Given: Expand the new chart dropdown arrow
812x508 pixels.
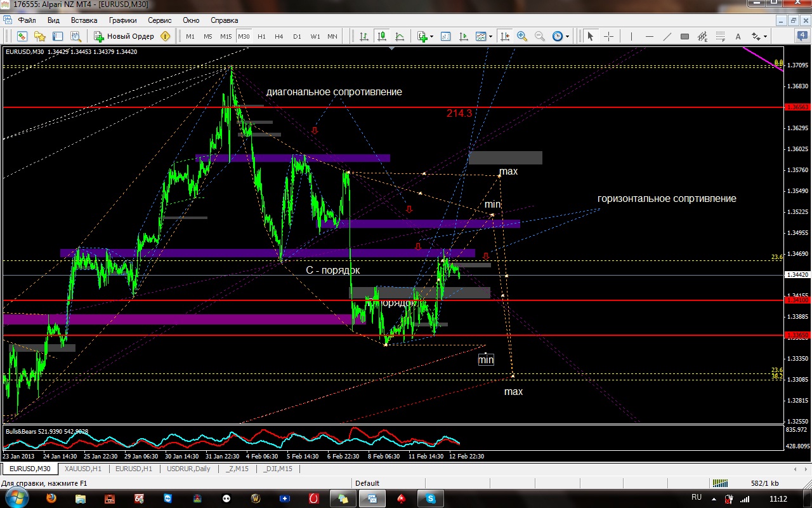Looking at the screenshot, I should 432,36.
